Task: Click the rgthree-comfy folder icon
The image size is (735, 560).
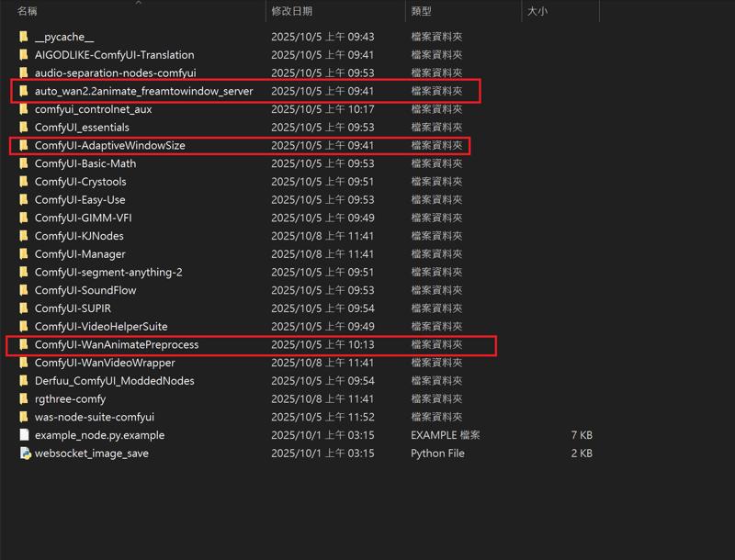Action: 24,399
